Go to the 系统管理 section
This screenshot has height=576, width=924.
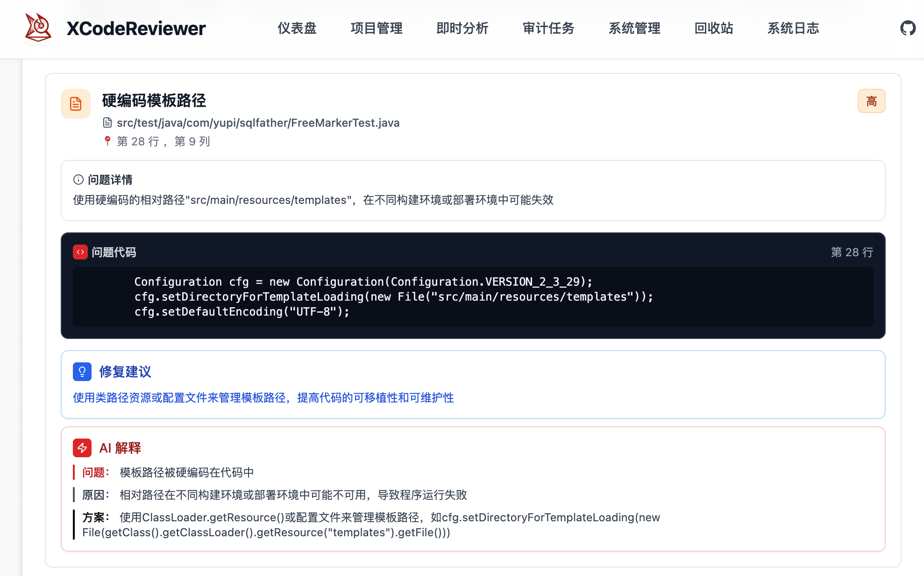(634, 29)
